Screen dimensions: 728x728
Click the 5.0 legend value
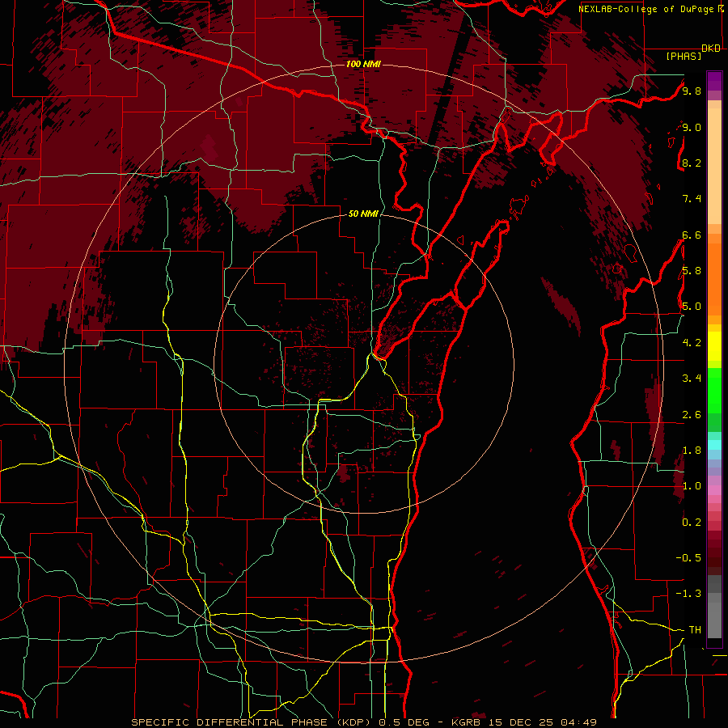[692, 307]
